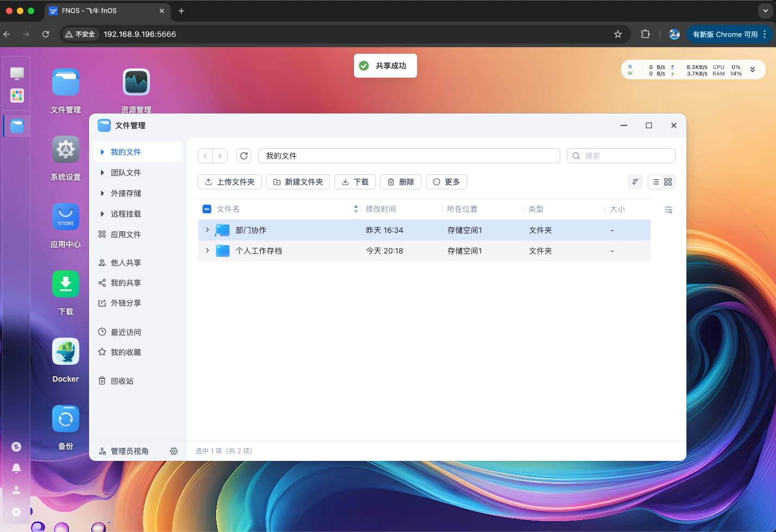The width and height of the screenshot is (776, 532).
Task: Go to 回收站 in sidebar
Action: [x=122, y=381]
